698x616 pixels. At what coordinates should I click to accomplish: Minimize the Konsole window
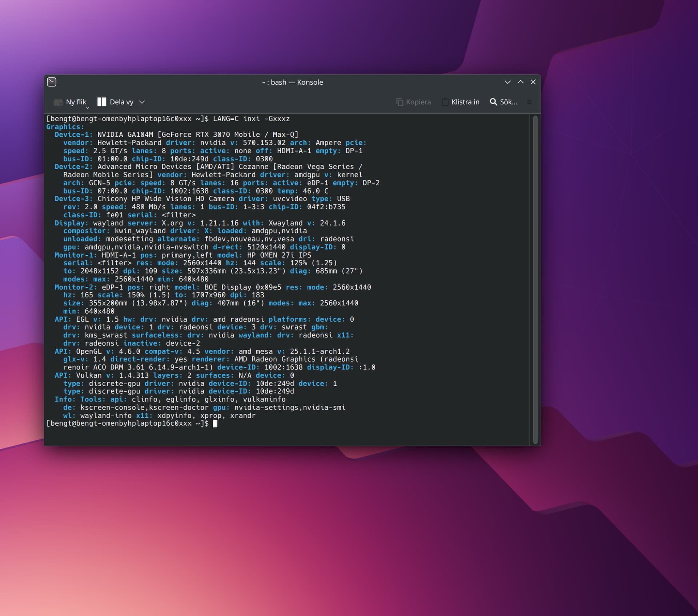[508, 82]
